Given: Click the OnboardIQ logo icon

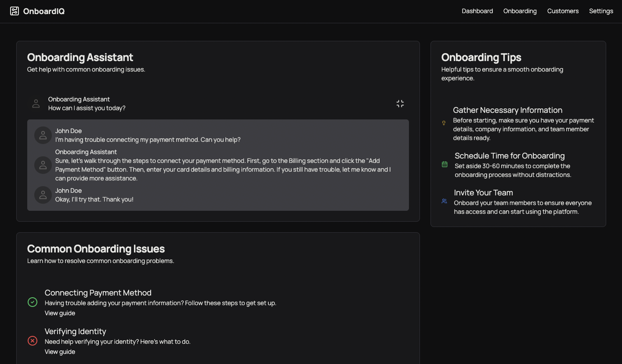Looking at the screenshot, I should tap(14, 11).
